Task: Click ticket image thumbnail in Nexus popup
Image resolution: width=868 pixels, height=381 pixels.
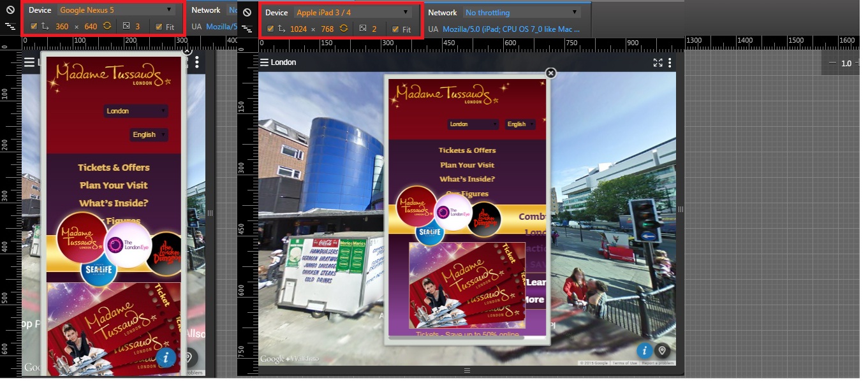Action: pyautogui.click(x=114, y=330)
